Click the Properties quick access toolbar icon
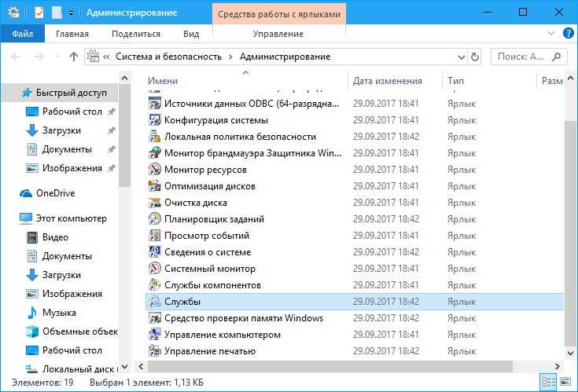Screen dimensions: 578x392 39,13
